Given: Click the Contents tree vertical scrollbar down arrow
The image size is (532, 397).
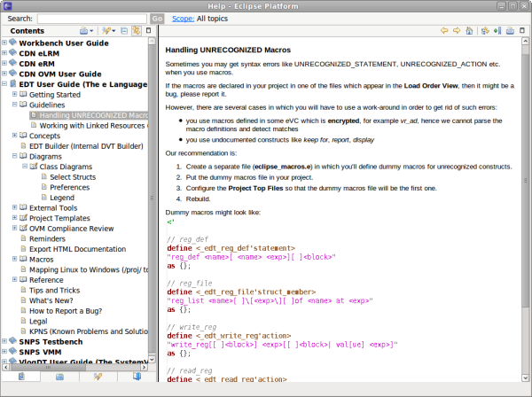Looking at the screenshot, I should point(152,360).
